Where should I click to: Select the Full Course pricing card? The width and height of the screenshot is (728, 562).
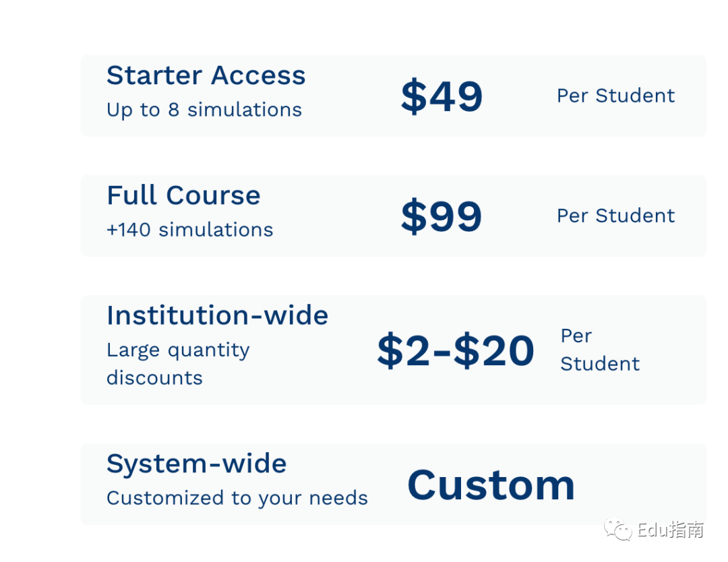[393, 216]
